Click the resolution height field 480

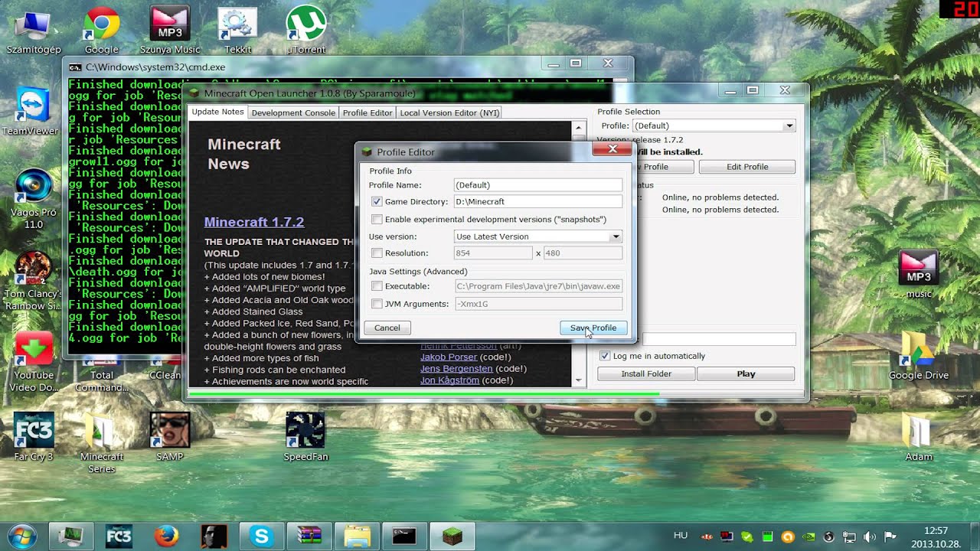point(583,253)
